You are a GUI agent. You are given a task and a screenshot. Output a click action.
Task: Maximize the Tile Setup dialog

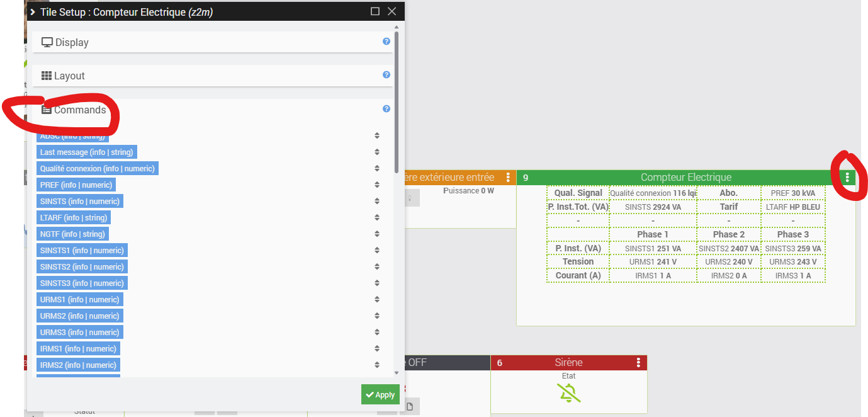pyautogui.click(x=375, y=11)
